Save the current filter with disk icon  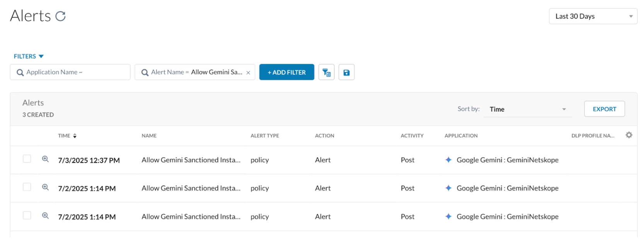pyautogui.click(x=346, y=72)
